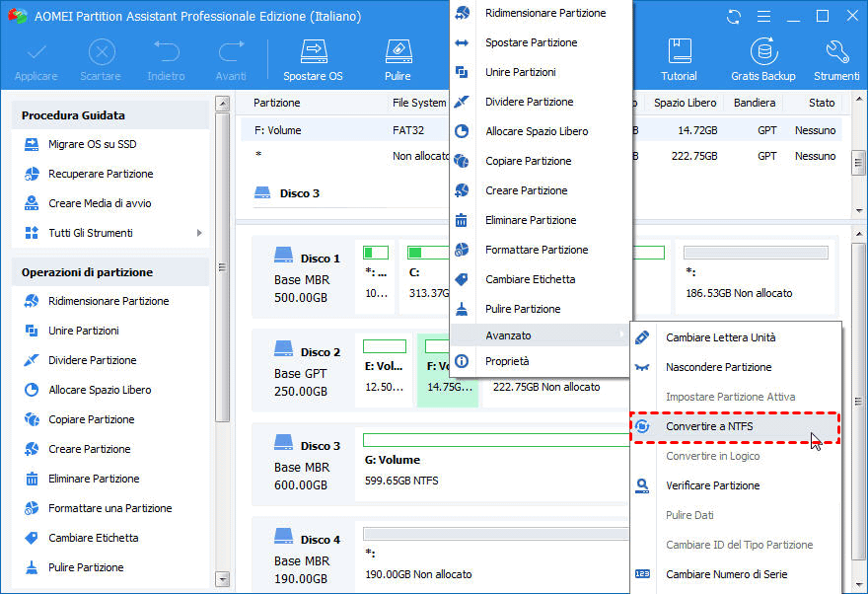The height and width of the screenshot is (594, 868).
Task: Click the Spazio Libero column header
Action: coord(685,103)
